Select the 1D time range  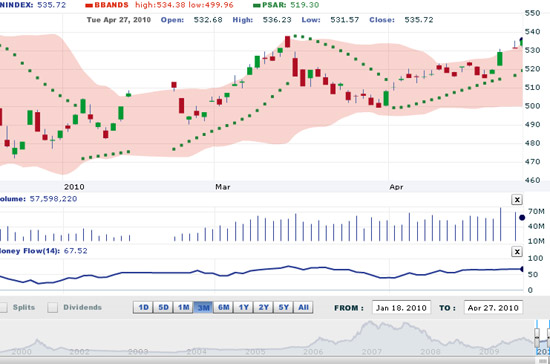click(x=143, y=308)
